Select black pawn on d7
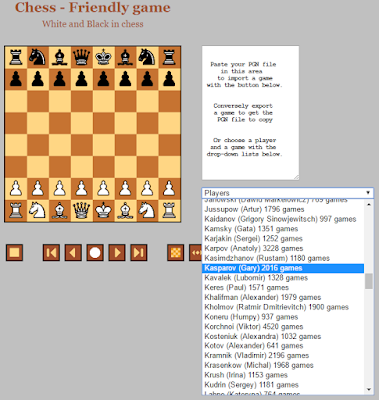 point(82,79)
